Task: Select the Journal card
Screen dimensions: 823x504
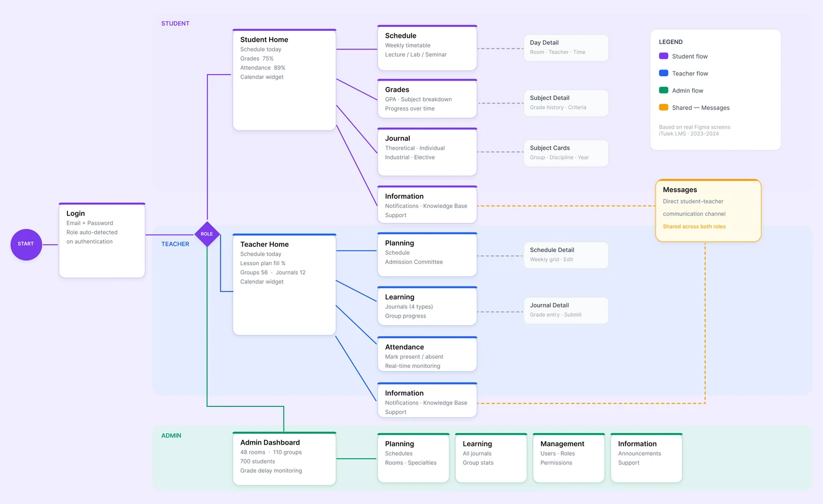Action: point(427,151)
